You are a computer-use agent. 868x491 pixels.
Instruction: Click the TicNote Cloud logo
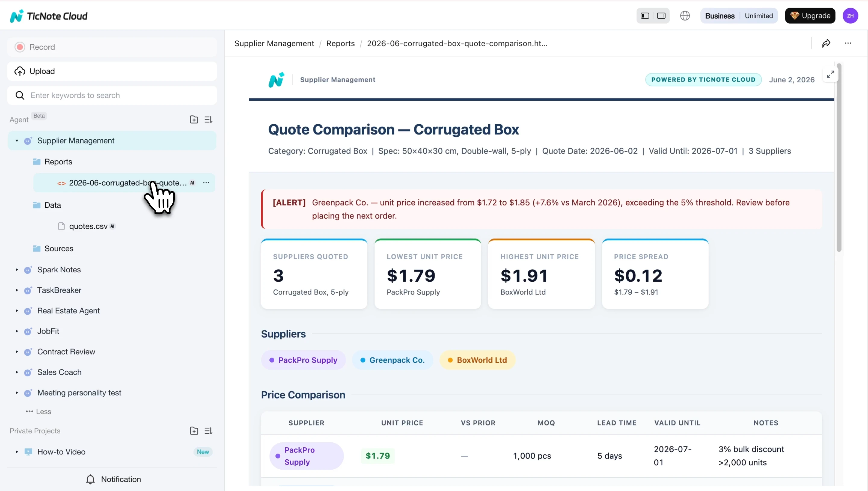pyautogui.click(x=49, y=16)
